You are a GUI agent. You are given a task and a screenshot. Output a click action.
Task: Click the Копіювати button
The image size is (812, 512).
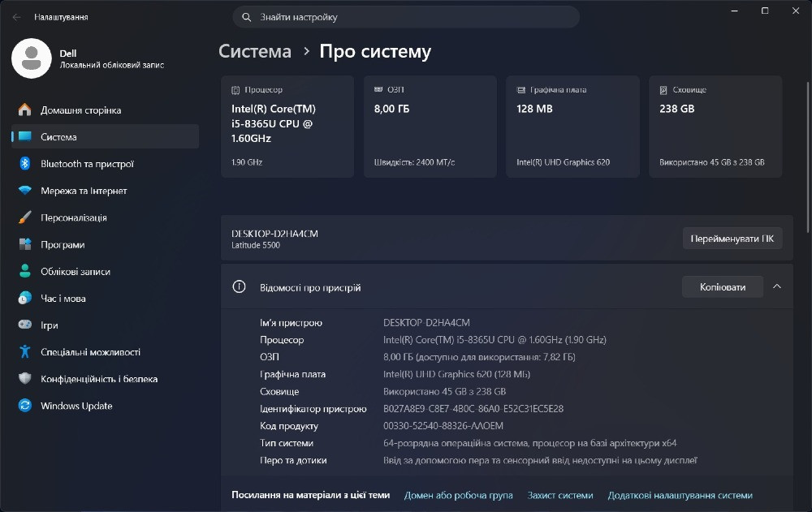(x=723, y=286)
